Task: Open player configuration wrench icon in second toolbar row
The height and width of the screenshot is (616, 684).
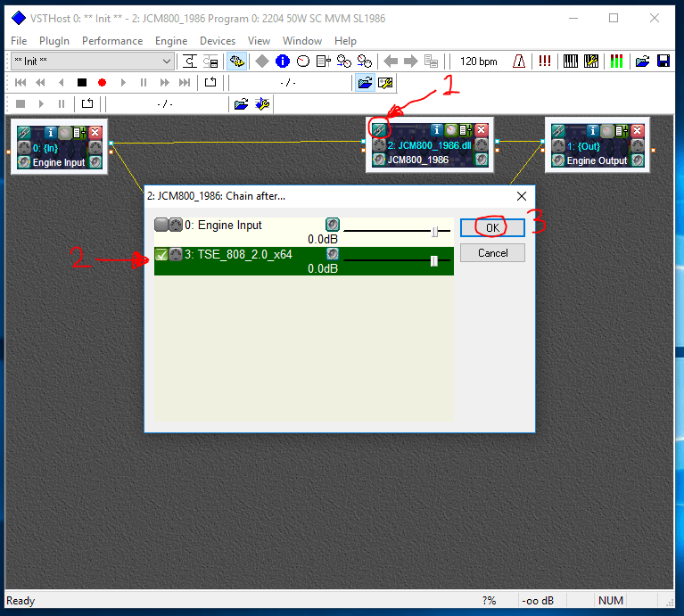Action: pyautogui.click(x=385, y=82)
